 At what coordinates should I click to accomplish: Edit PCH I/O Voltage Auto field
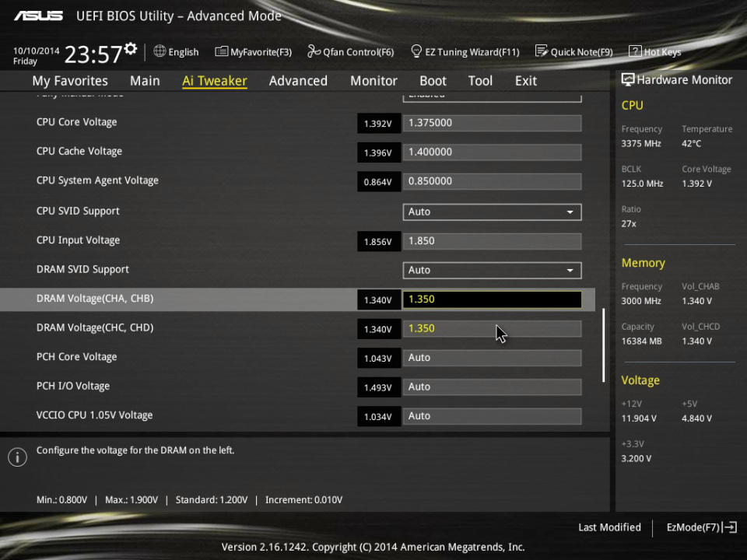(492, 387)
